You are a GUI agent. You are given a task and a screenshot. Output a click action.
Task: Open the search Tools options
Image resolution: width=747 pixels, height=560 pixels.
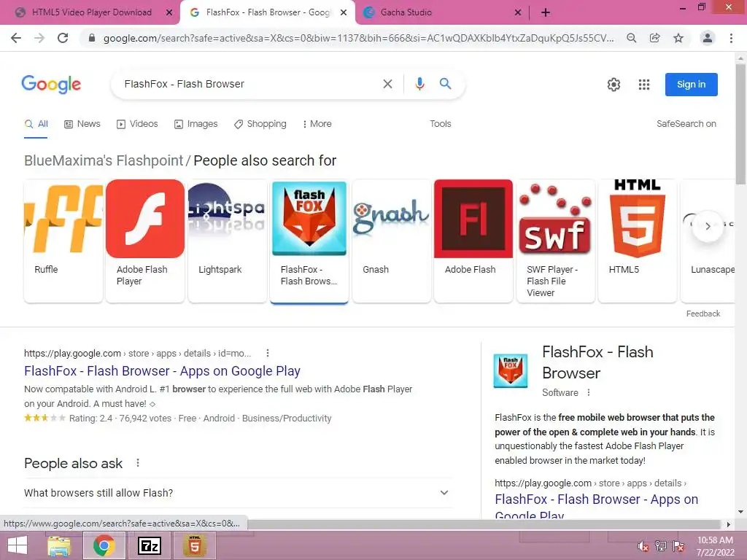coord(440,124)
